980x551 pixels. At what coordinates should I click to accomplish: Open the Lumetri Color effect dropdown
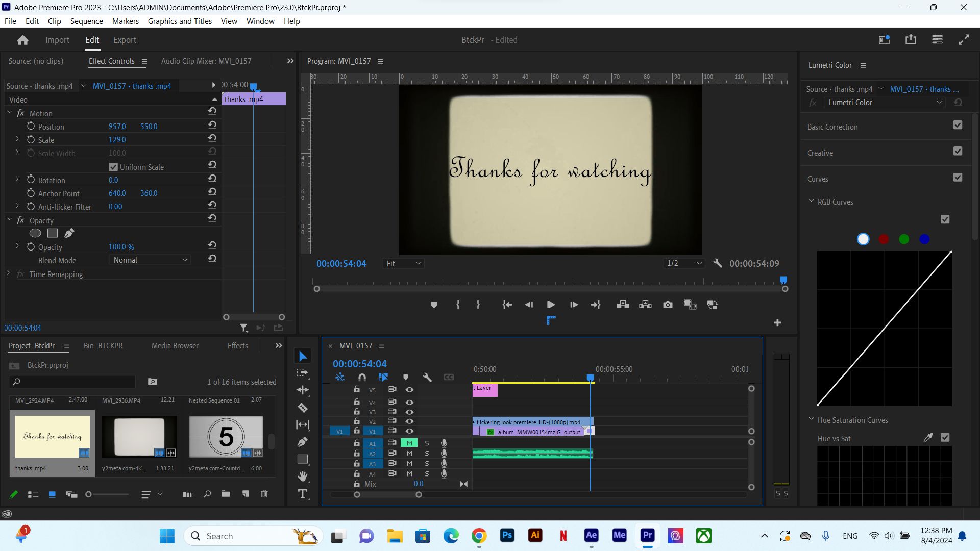[885, 103]
